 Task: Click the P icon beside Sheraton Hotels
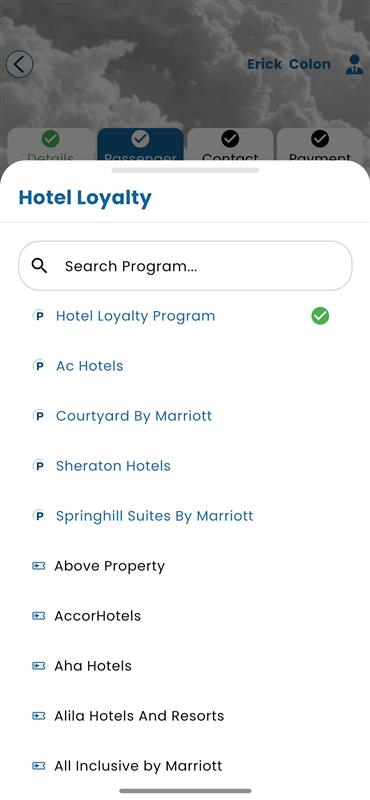click(x=38, y=466)
